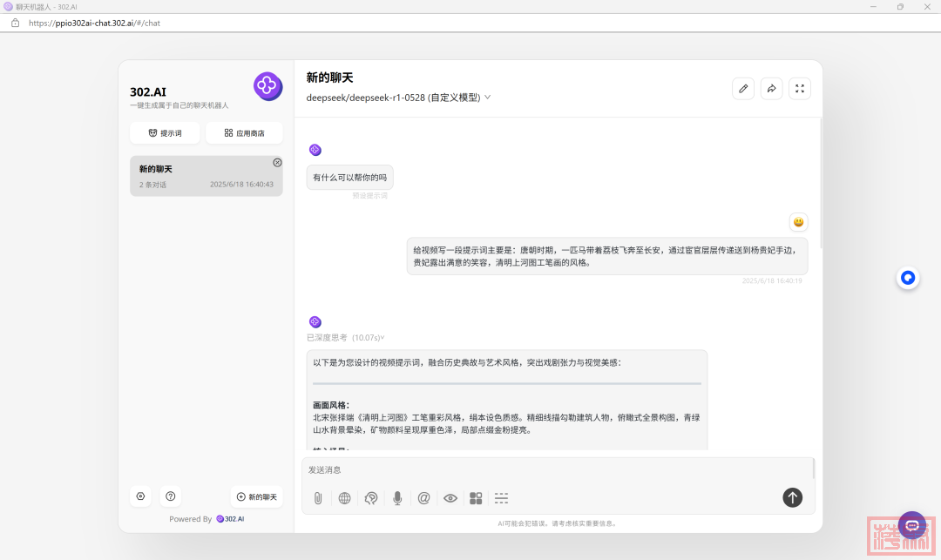Screen dimensions: 941x560
Task: Send the message with the arrow button
Action: point(792,497)
